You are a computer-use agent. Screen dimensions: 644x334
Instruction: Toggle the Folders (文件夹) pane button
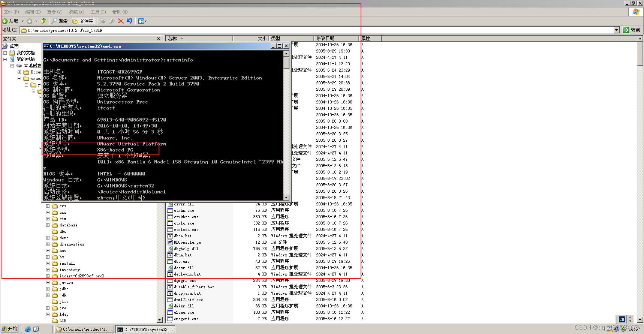(x=83, y=21)
